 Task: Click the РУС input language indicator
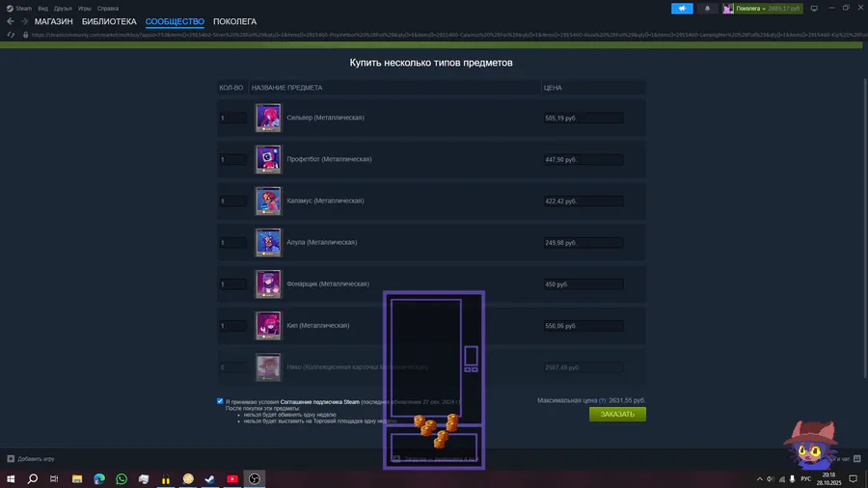click(806, 479)
